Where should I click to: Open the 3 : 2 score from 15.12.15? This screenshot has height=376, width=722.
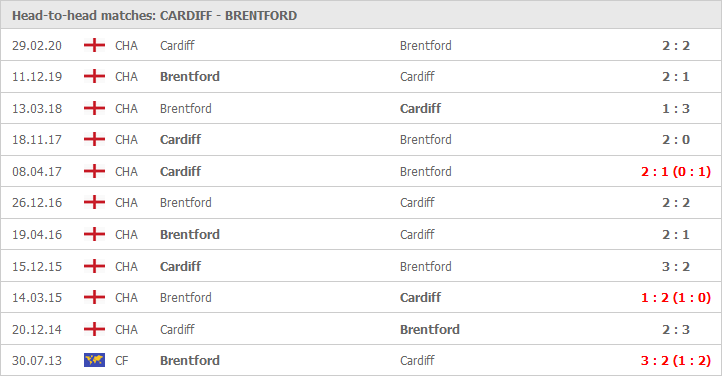pos(676,266)
